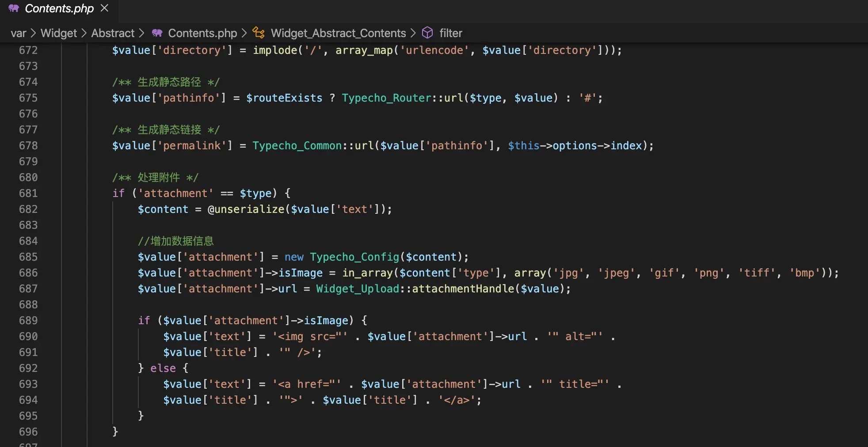The height and width of the screenshot is (447, 868).
Task: Click 'array_map' on line 672
Action: pyautogui.click(x=364, y=50)
